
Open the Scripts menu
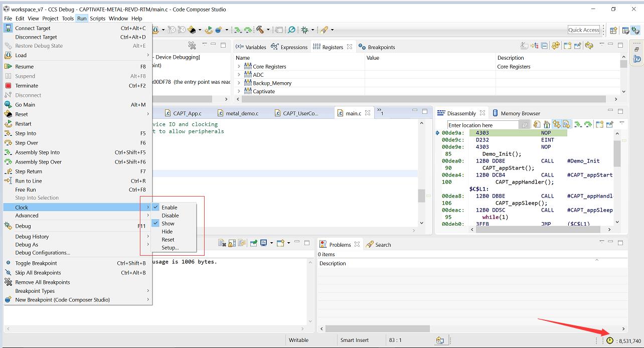(x=97, y=19)
